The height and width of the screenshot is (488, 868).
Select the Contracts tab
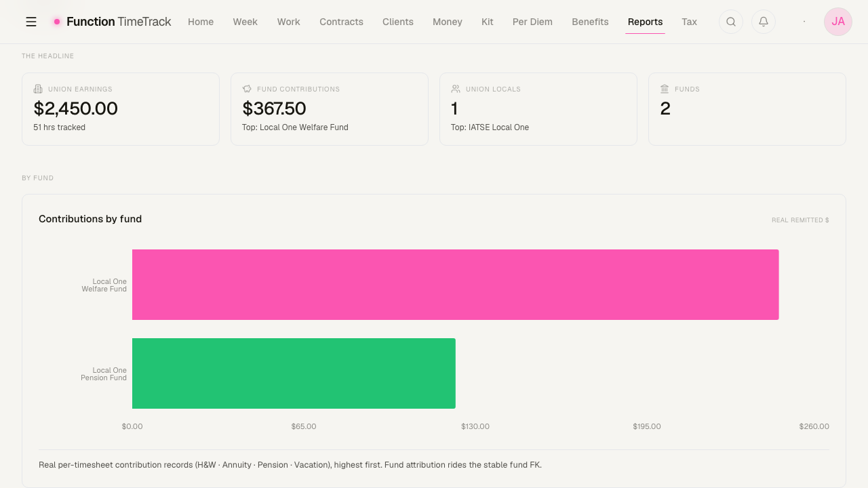(x=342, y=22)
